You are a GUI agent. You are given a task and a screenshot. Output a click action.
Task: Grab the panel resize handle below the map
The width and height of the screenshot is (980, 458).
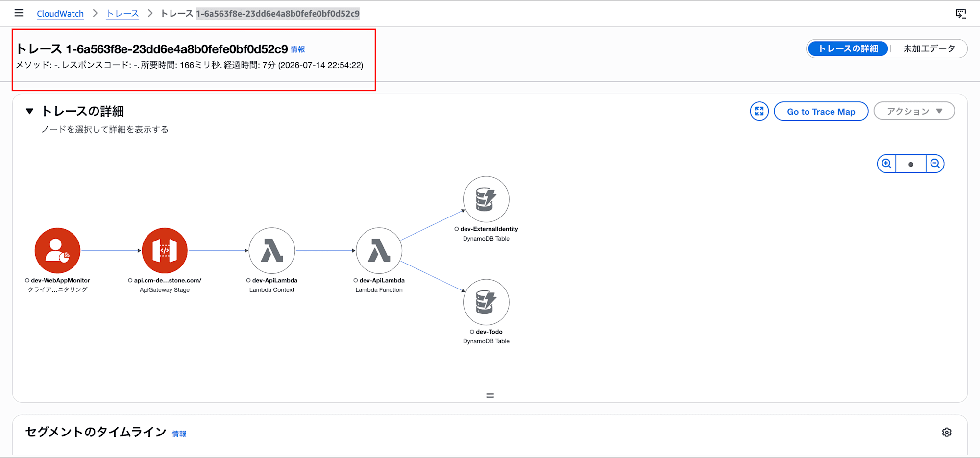point(490,395)
